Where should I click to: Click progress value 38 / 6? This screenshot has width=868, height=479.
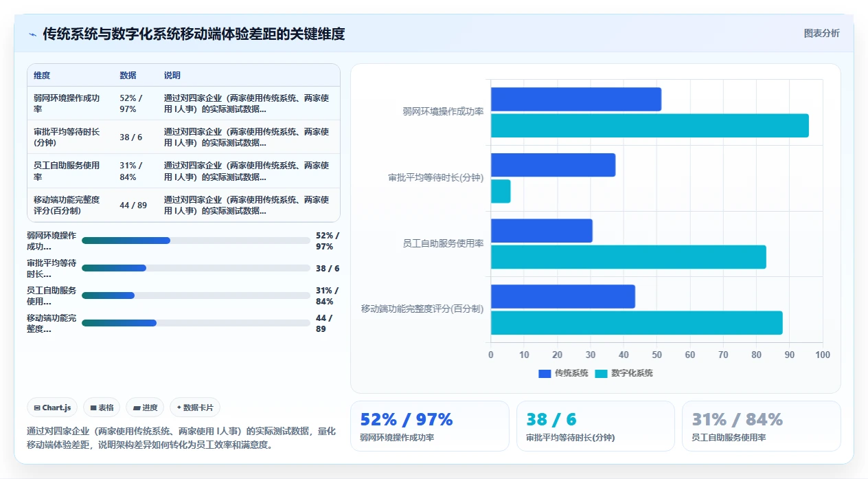pyautogui.click(x=328, y=268)
